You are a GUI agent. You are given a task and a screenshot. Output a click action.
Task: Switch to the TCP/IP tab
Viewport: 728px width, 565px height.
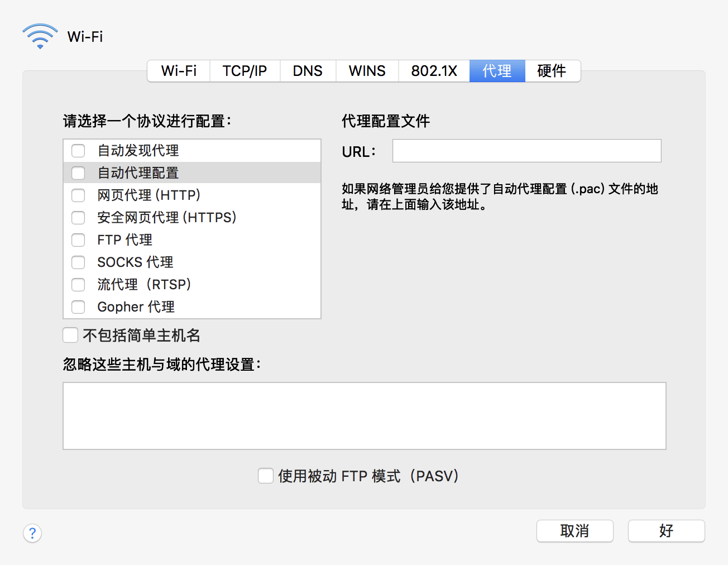tap(245, 71)
